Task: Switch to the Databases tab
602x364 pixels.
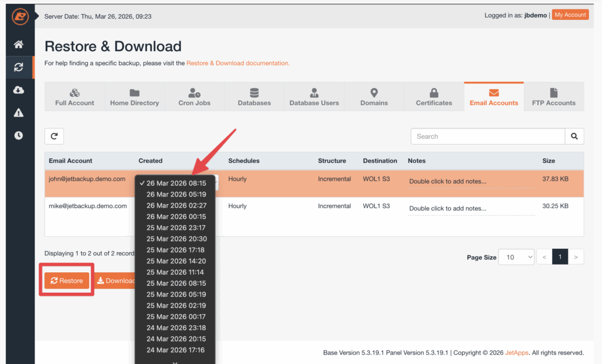Action: [254, 97]
